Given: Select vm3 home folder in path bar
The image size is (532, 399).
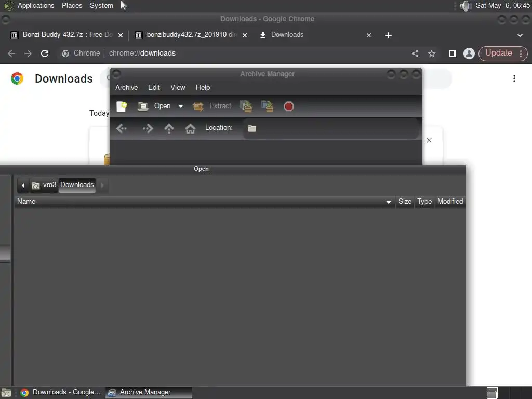Looking at the screenshot, I should tap(44, 185).
